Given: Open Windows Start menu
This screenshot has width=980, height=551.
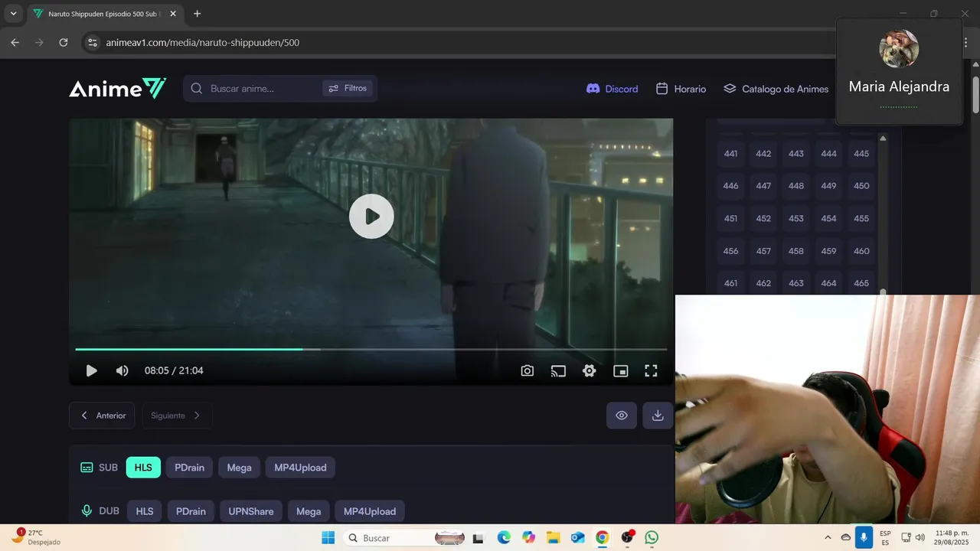Looking at the screenshot, I should coord(328,538).
